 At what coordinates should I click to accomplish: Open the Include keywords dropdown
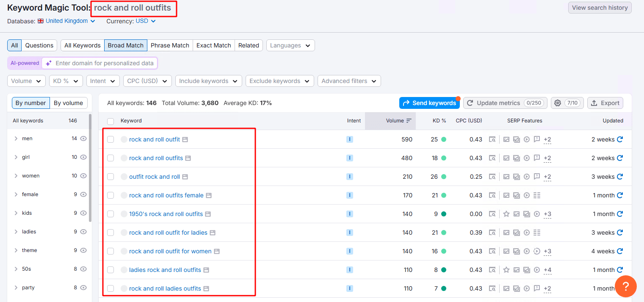(209, 81)
